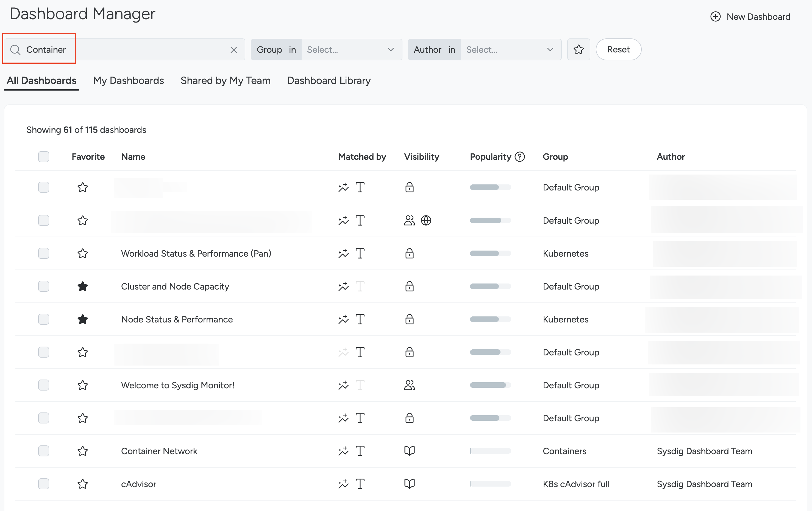Open the Group filter Select dropdown
Image resolution: width=812 pixels, height=511 pixels.
coord(351,49)
